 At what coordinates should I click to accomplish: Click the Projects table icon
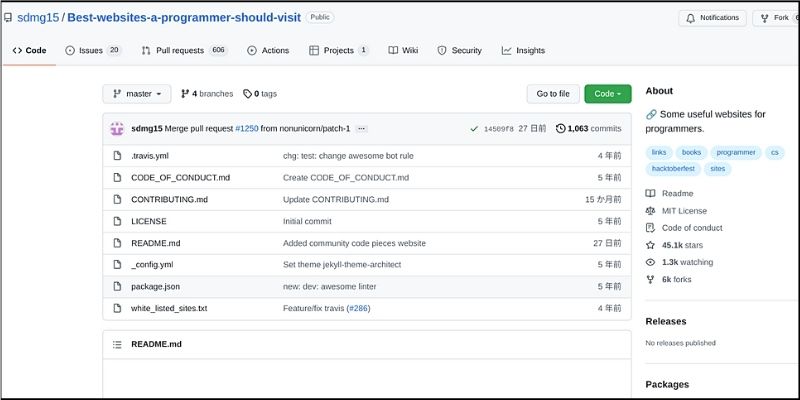pos(314,51)
